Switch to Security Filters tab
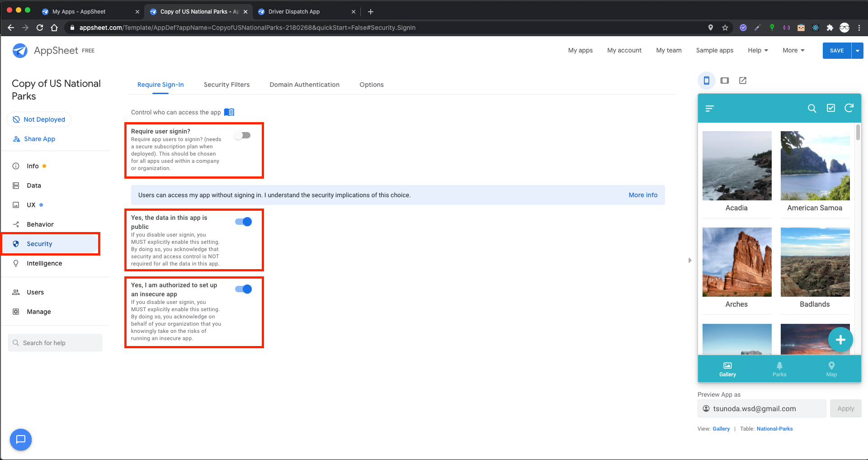Image resolution: width=868 pixels, height=460 pixels. [x=226, y=85]
